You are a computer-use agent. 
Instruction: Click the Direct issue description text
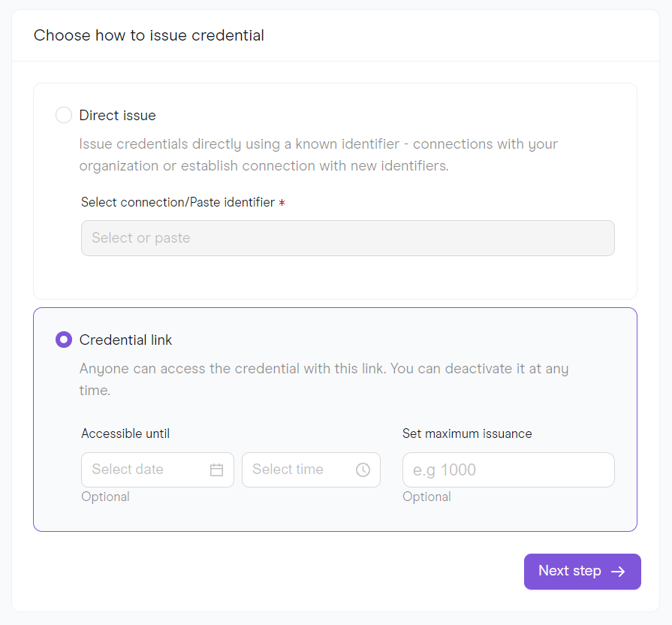pyautogui.click(x=318, y=155)
